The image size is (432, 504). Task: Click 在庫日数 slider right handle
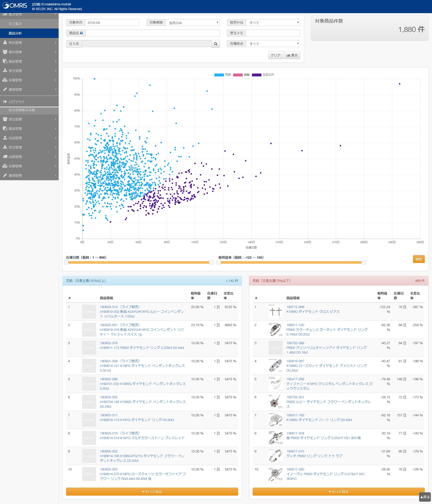[x=211, y=262]
